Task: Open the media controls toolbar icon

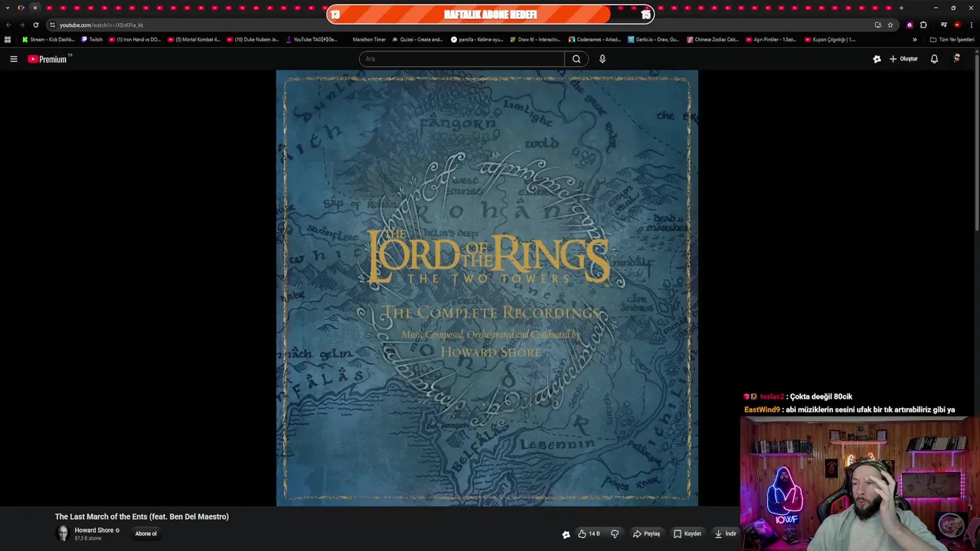Action: (x=944, y=24)
